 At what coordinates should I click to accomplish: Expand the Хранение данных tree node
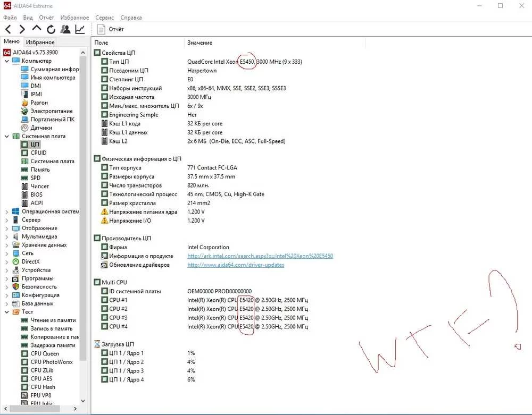[x=6, y=245]
